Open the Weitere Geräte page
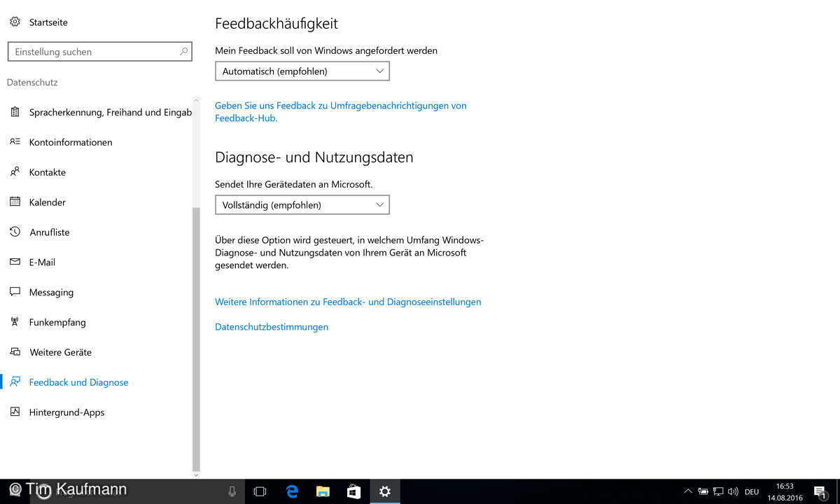 click(60, 352)
